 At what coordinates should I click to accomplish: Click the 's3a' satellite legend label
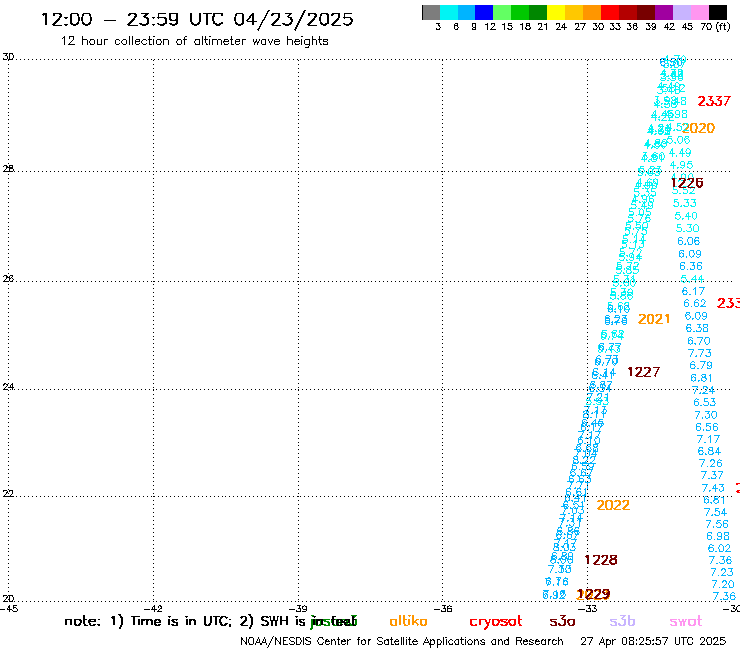pyautogui.click(x=562, y=622)
